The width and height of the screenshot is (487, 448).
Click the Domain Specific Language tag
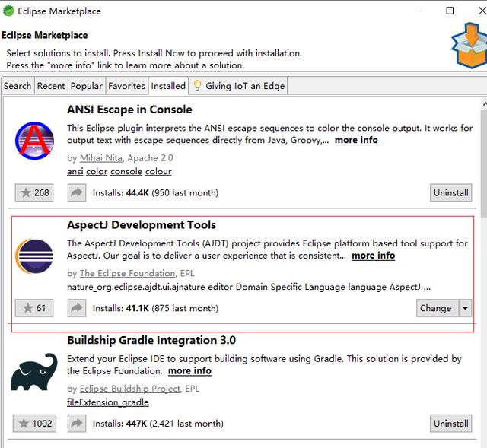291,287
